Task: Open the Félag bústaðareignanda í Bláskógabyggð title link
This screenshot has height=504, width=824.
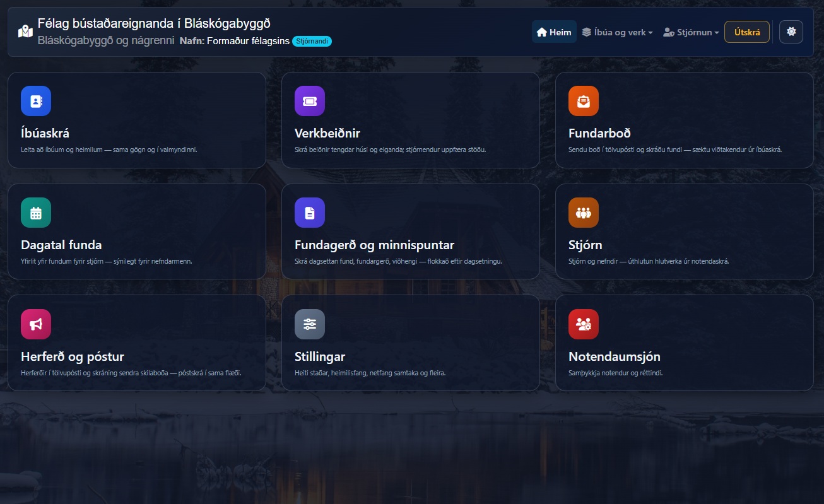Action: click(x=154, y=24)
